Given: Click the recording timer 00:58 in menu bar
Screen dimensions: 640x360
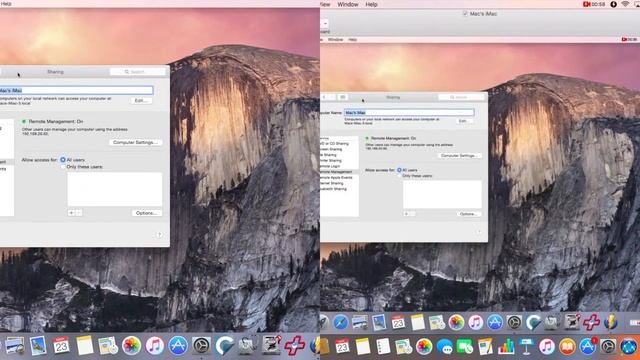Looking at the screenshot, I should pos(594,4).
